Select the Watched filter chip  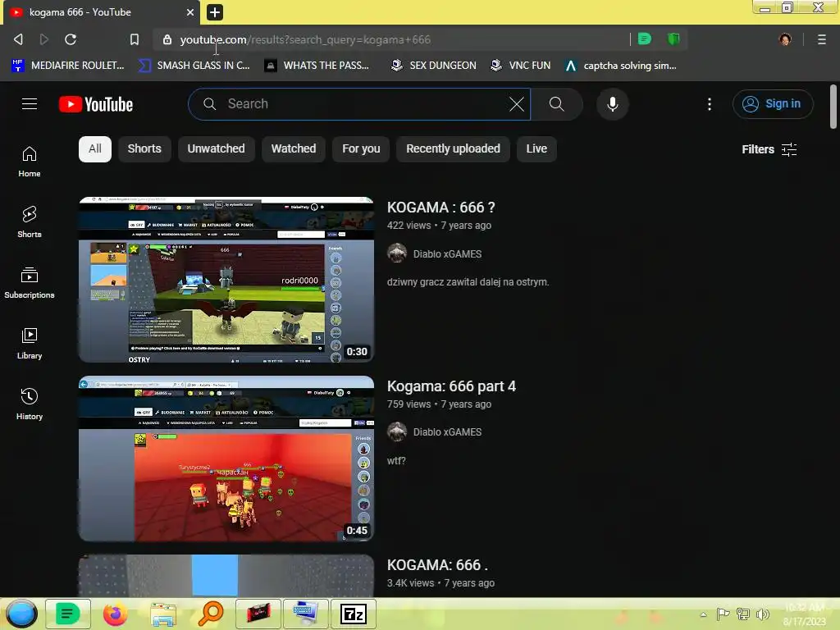coord(294,148)
